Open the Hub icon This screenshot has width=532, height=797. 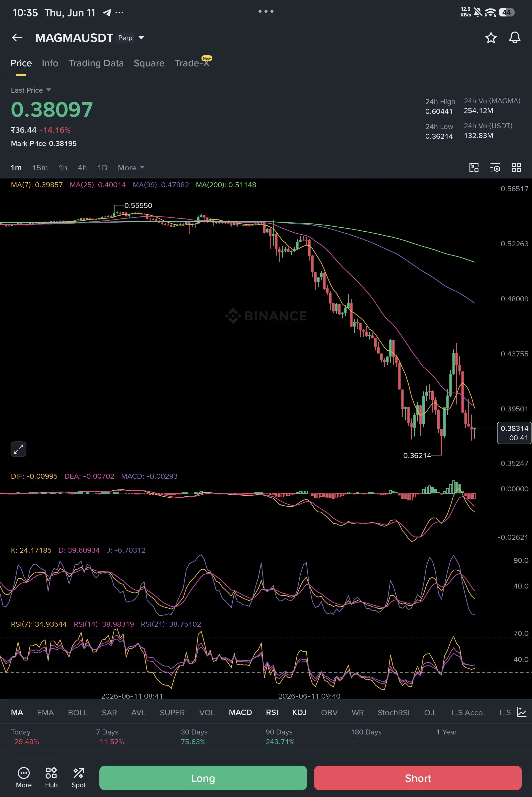coord(51,778)
